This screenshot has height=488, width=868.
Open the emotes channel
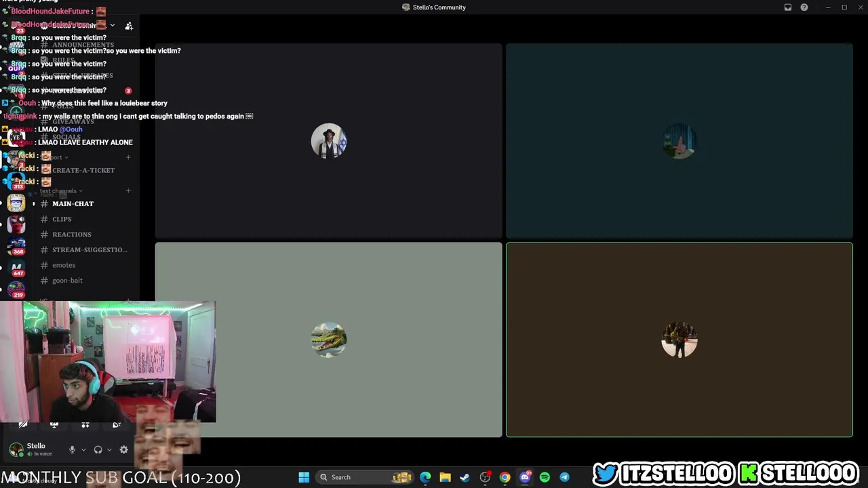[85, 265]
